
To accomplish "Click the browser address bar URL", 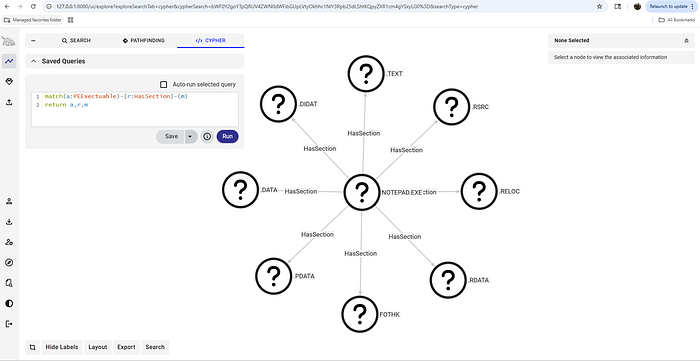I will (267, 7).
